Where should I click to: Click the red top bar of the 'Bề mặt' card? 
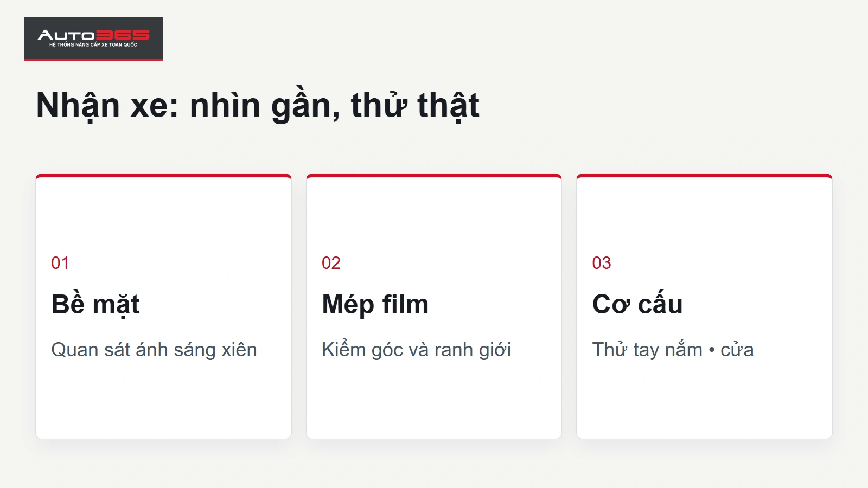pos(163,176)
